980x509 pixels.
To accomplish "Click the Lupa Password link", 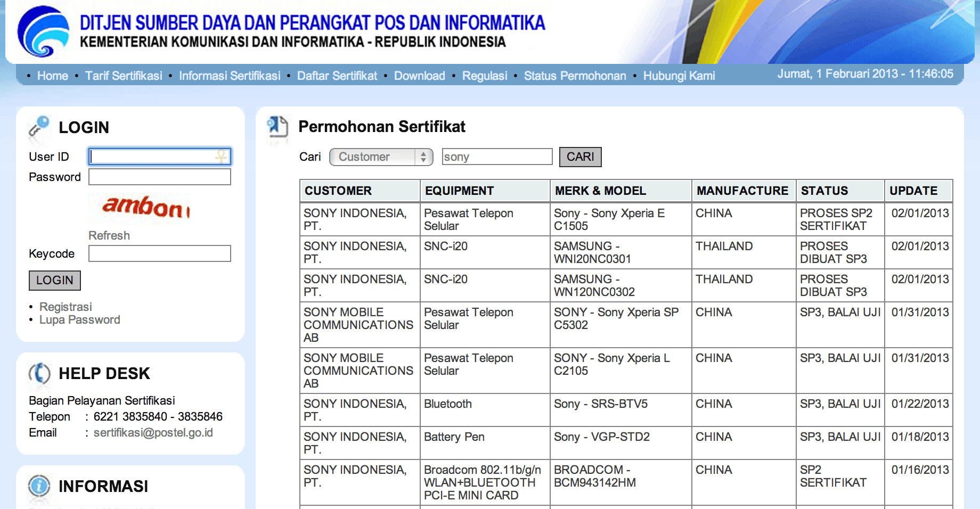I will [80, 319].
